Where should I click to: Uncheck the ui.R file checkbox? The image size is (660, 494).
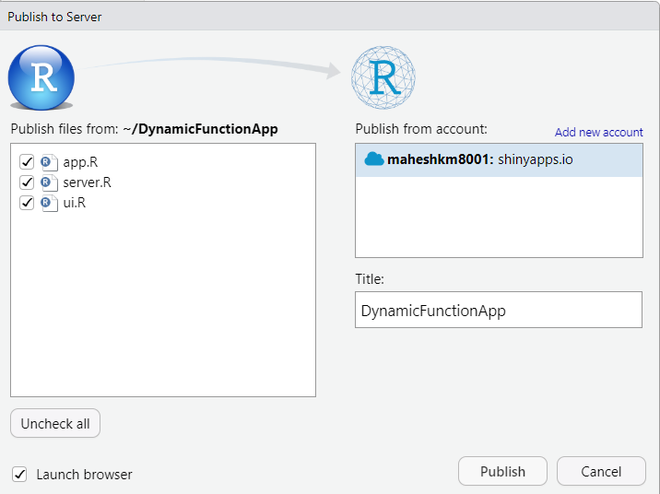pyautogui.click(x=27, y=203)
